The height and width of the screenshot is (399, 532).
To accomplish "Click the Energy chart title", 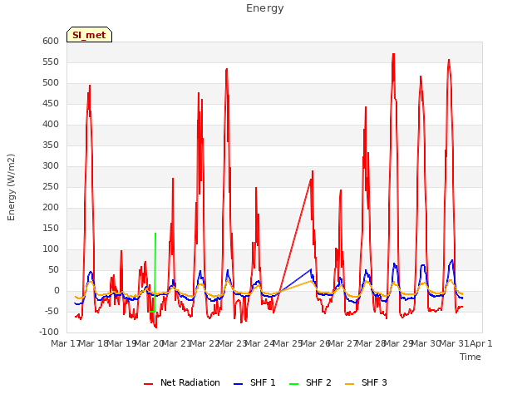I will [265, 8].
